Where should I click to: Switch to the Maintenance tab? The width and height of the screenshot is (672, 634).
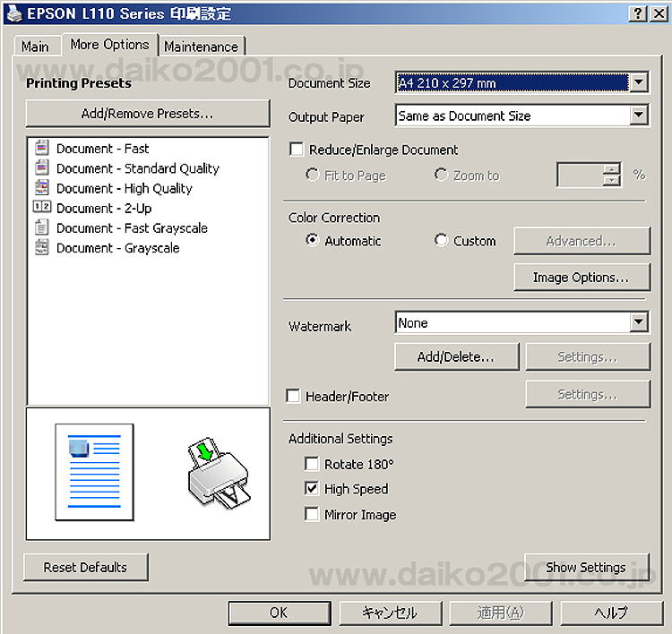click(x=201, y=46)
